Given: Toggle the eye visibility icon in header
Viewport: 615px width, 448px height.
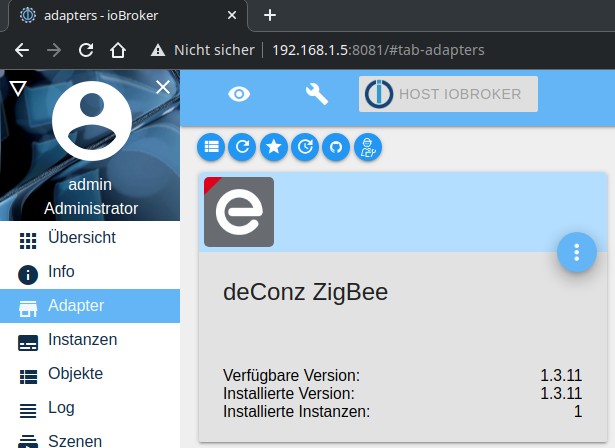Looking at the screenshot, I should [239, 94].
